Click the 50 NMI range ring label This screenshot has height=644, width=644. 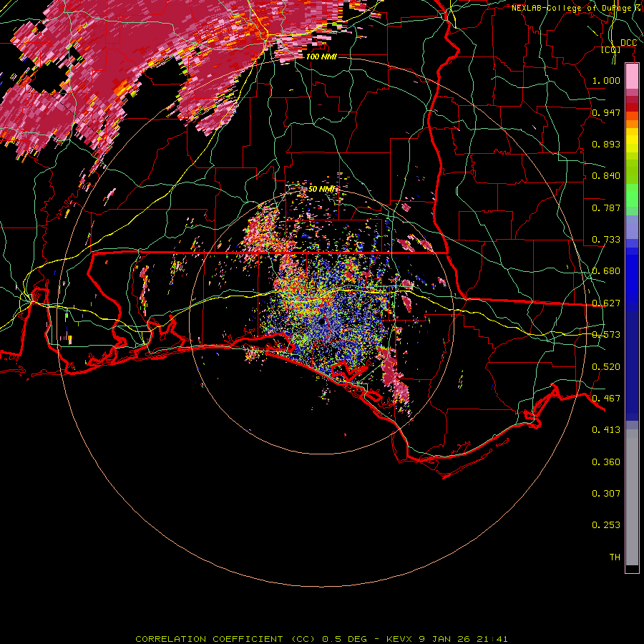point(321,189)
